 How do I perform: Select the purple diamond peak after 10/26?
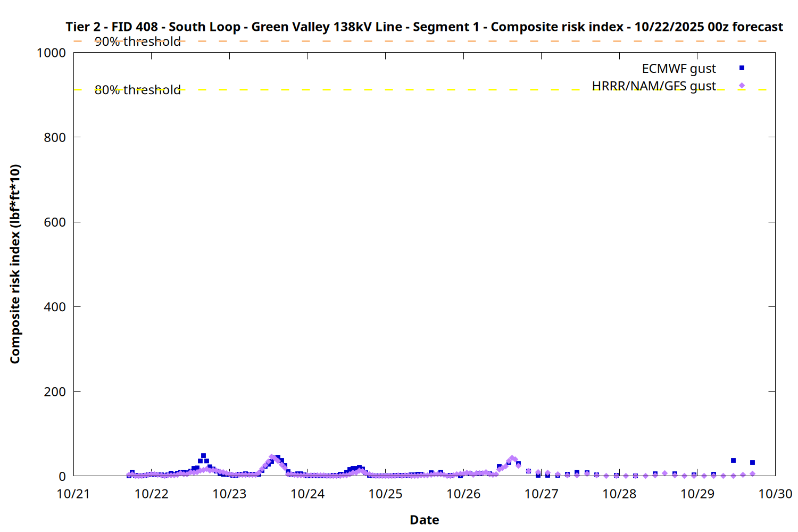(512, 458)
